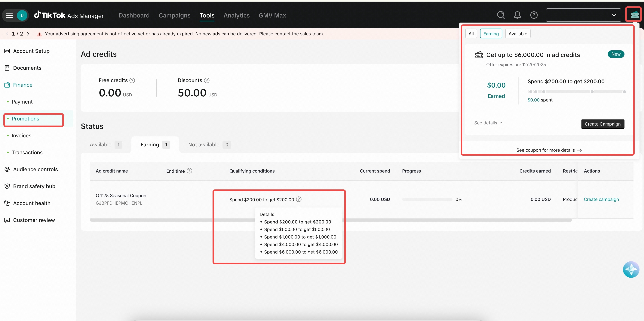Expand See details in coupon card
The height and width of the screenshot is (321, 644).
[488, 123]
